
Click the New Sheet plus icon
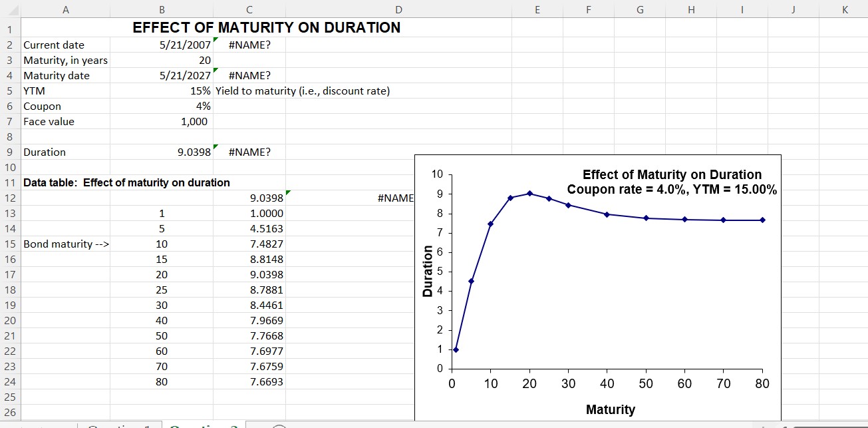[x=279, y=426]
